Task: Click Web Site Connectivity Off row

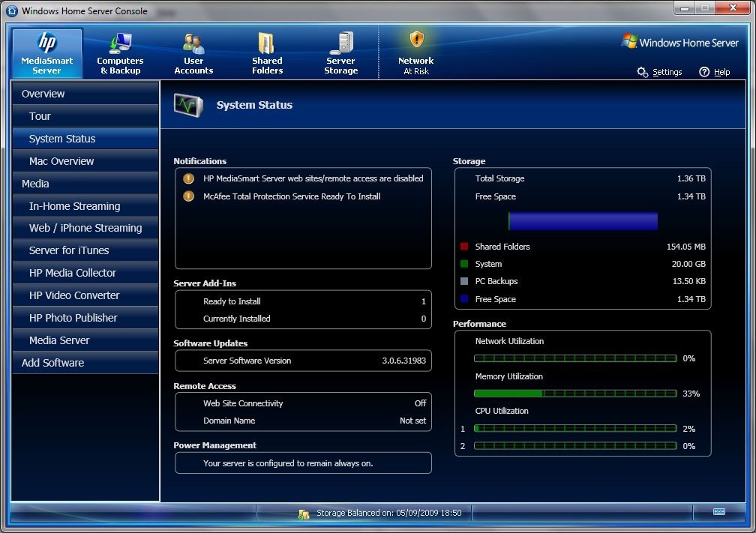Action: coord(314,403)
